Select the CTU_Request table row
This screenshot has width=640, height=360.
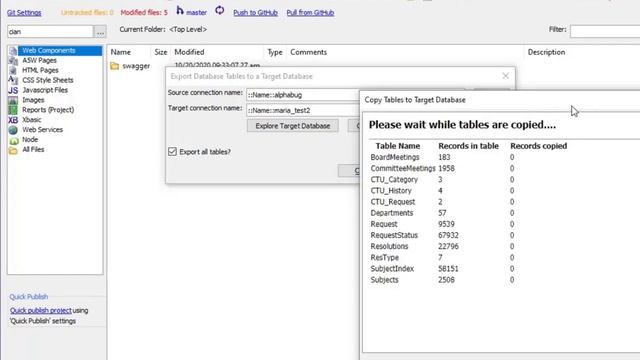pos(469,202)
